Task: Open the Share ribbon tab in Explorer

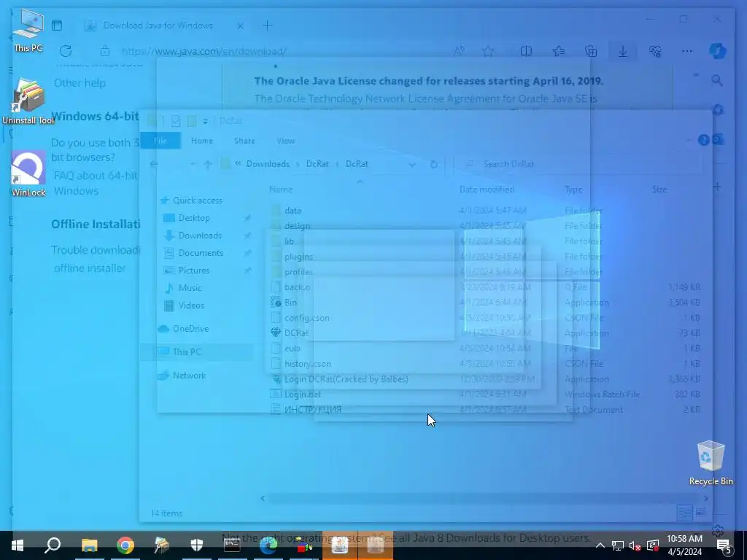Action: pyautogui.click(x=244, y=141)
